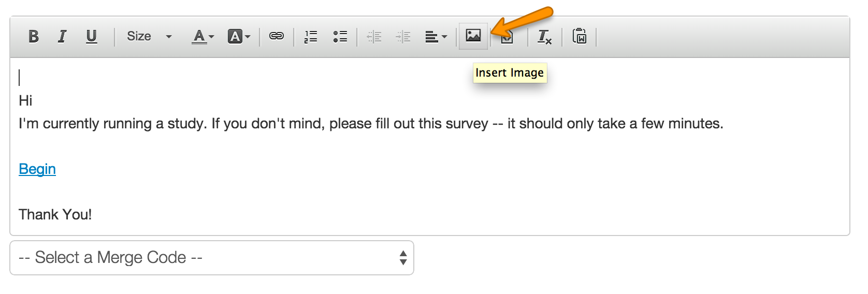Toggle Bold formatting
The image size is (868, 294).
[34, 36]
